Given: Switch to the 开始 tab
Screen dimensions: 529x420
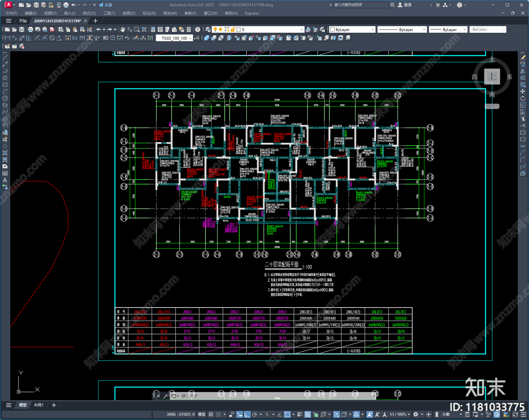Looking at the screenshot, I should pyautogui.click(x=23, y=21).
